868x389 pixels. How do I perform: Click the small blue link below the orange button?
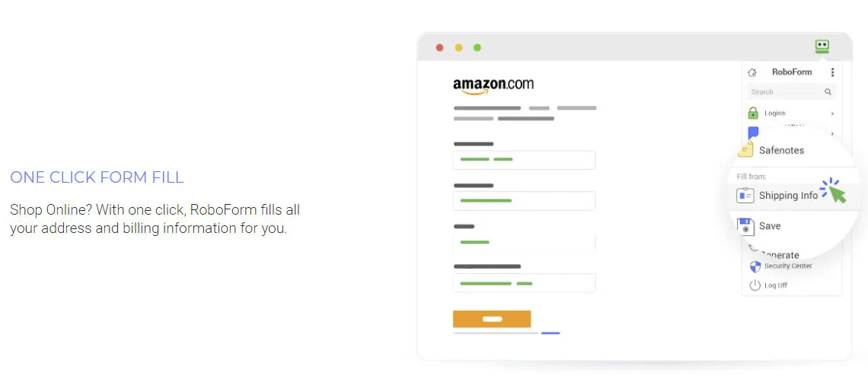(x=550, y=333)
